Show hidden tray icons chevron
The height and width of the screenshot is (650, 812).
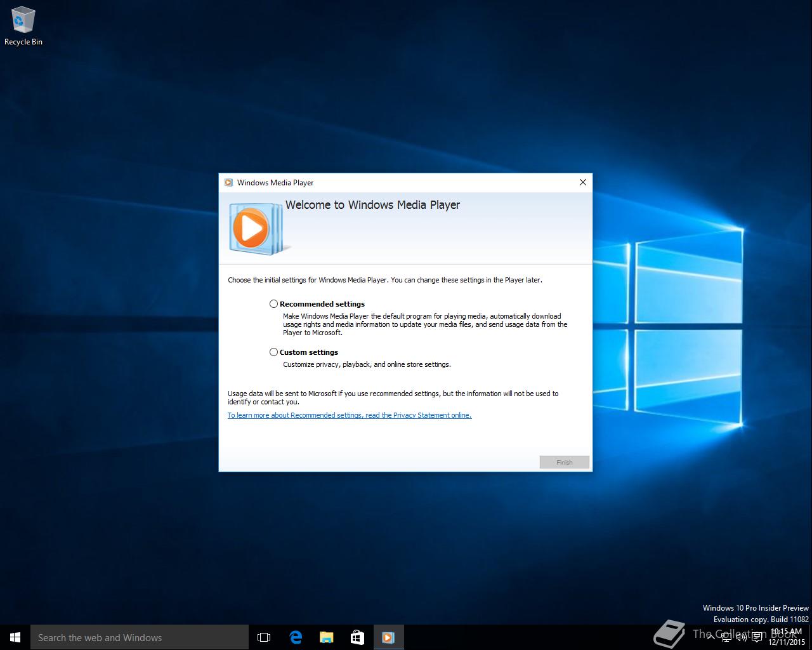(x=710, y=637)
